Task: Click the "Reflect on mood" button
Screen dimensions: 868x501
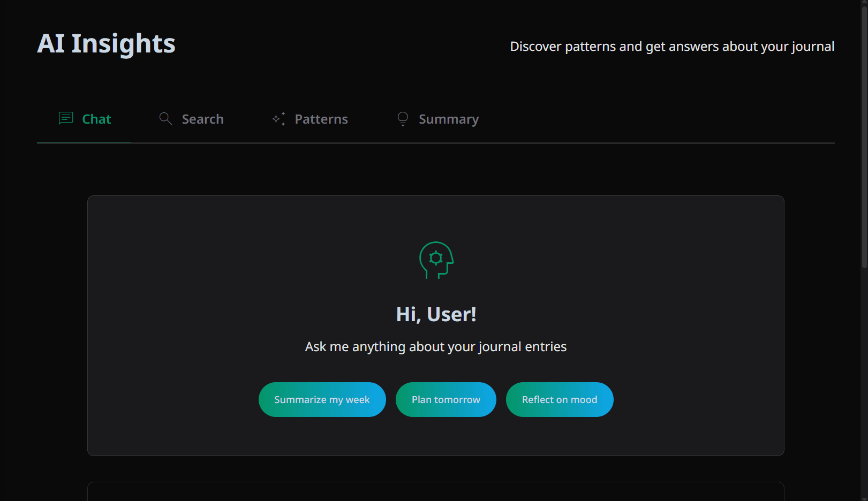Action: click(x=559, y=400)
